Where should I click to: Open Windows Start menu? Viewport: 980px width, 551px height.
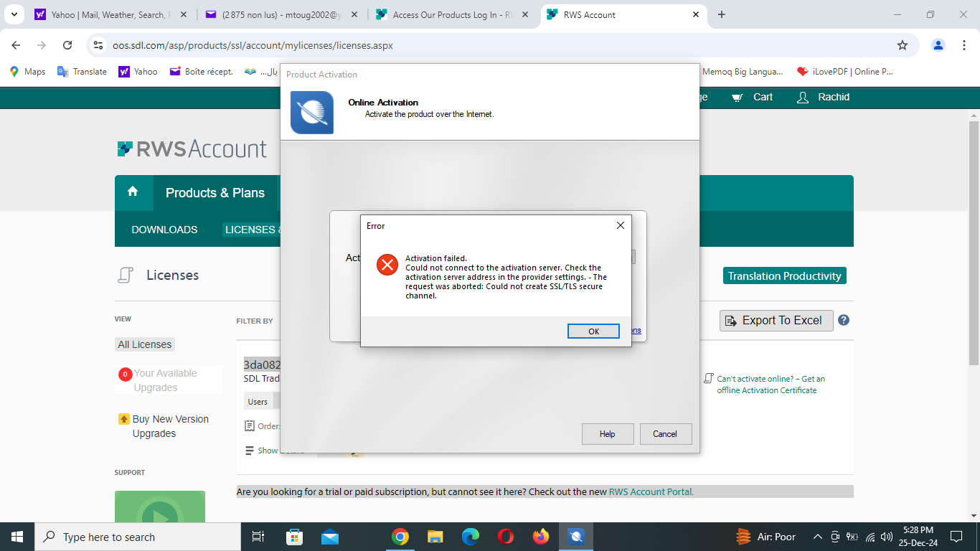click(17, 537)
